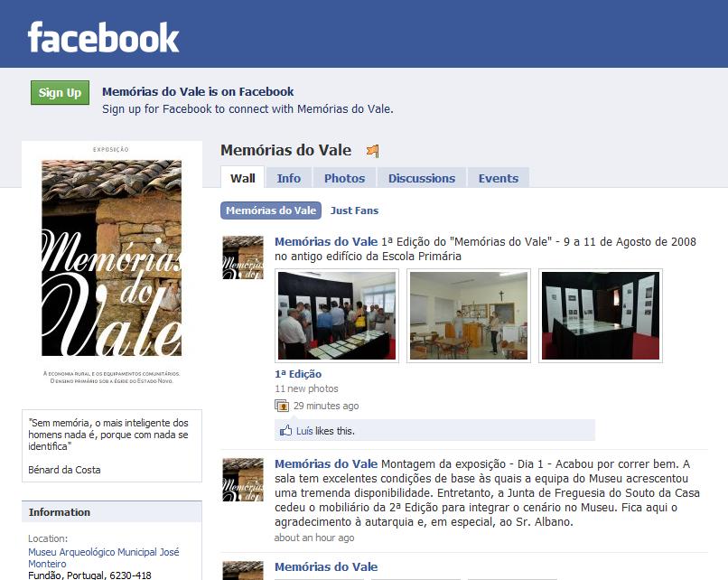This screenshot has width=728, height=580.
Task: Open the Museu Arqueológico Municipal location link
Action: click(x=104, y=557)
